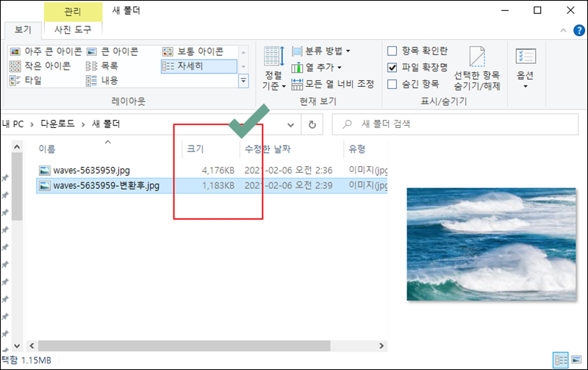Minimize the 새 폴더 window

tap(505, 10)
